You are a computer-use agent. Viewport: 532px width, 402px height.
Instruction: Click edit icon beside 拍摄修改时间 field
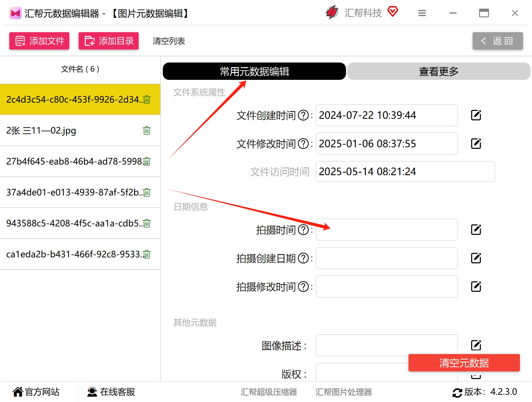click(476, 287)
